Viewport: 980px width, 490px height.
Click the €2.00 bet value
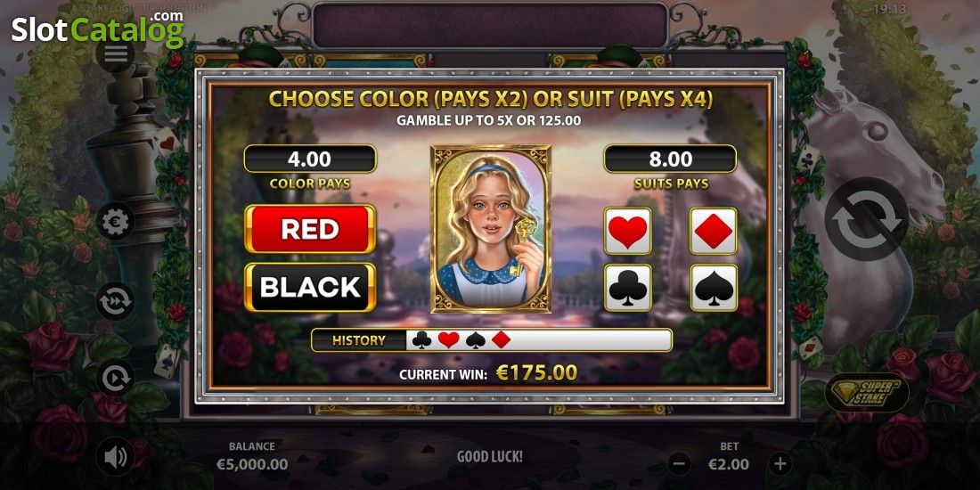click(x=729, y=464)
